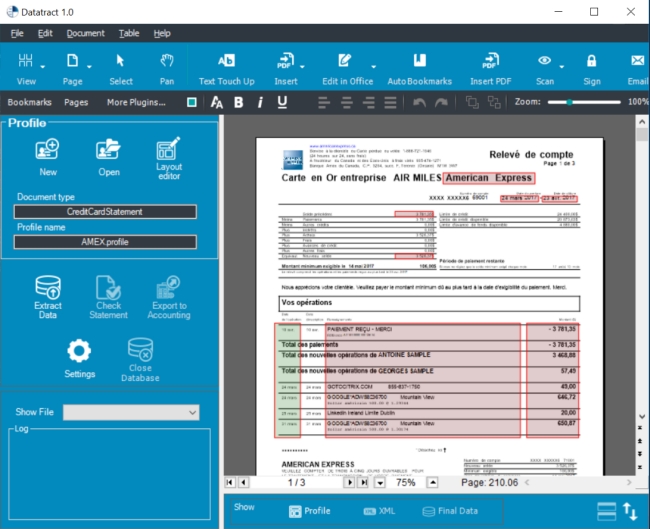Screen dimensions: 650x529
Task: Expand the View dropdown arrow
Action: point(43,67)
